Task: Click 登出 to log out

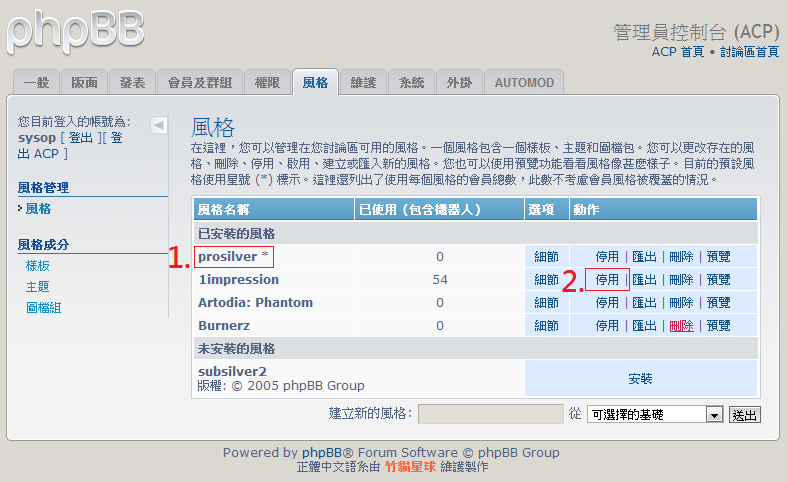Action: point(80,138)
